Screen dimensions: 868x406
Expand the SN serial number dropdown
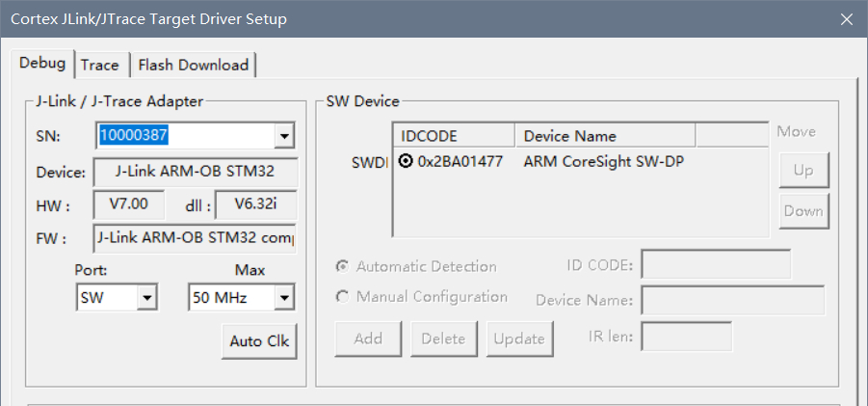(x=283, y=136)
